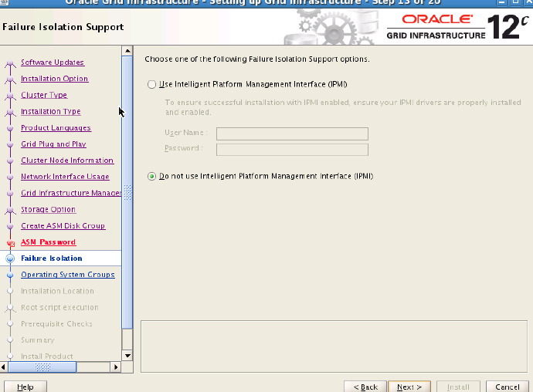Open the Installation Type step

coord(51,111)
